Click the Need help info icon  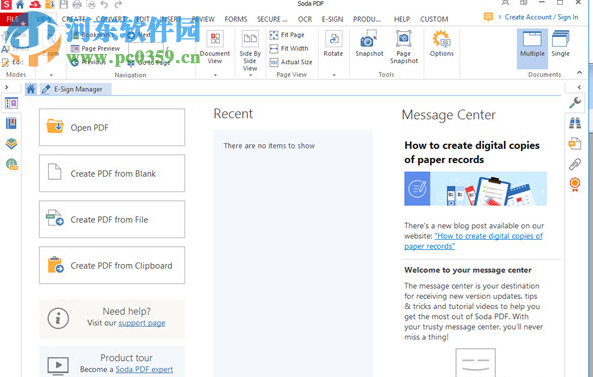point(58,318)
